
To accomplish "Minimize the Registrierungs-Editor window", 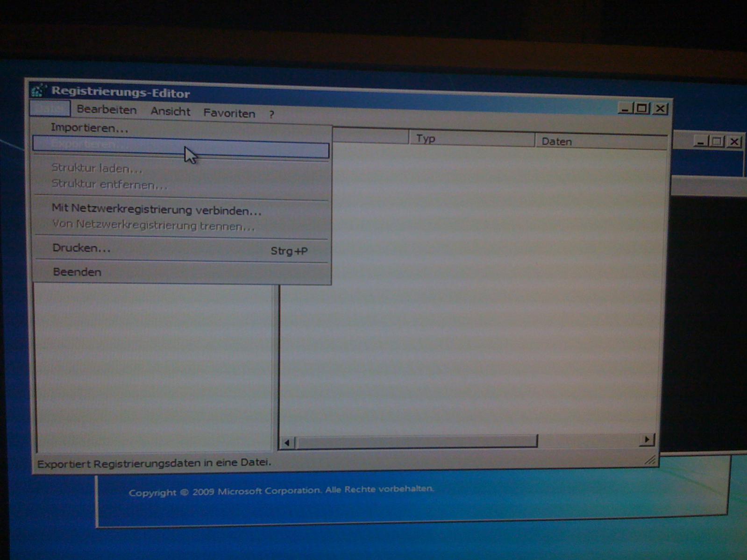I will (625, 108).
